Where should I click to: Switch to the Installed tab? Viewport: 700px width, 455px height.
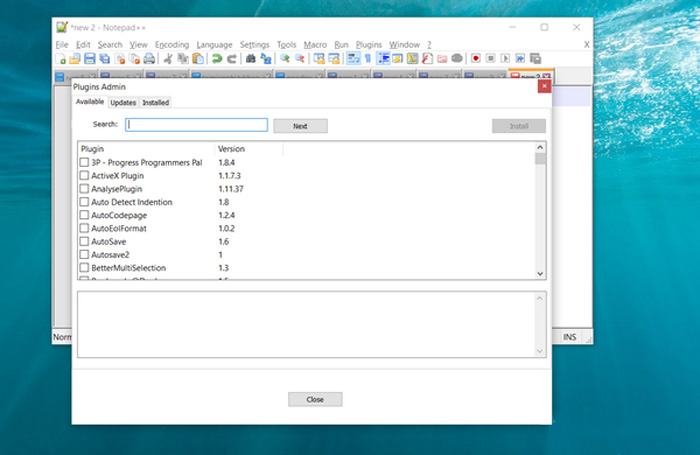tap(155, 102)
